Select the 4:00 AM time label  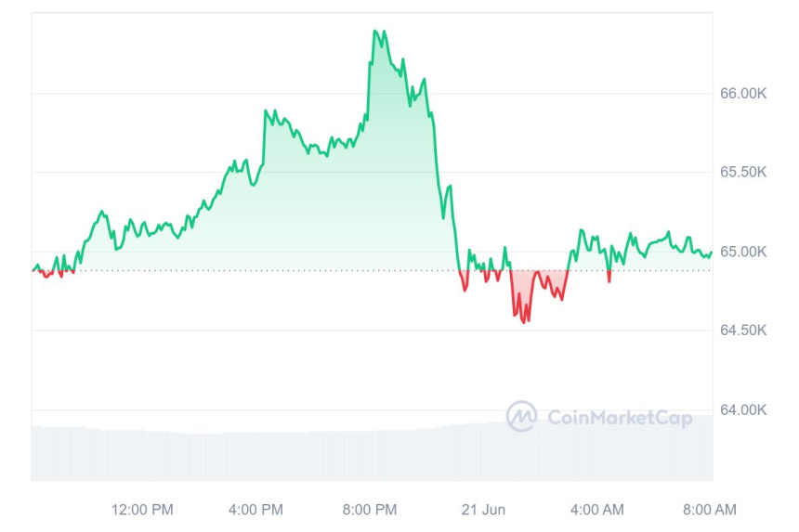(x=596, y=509)
